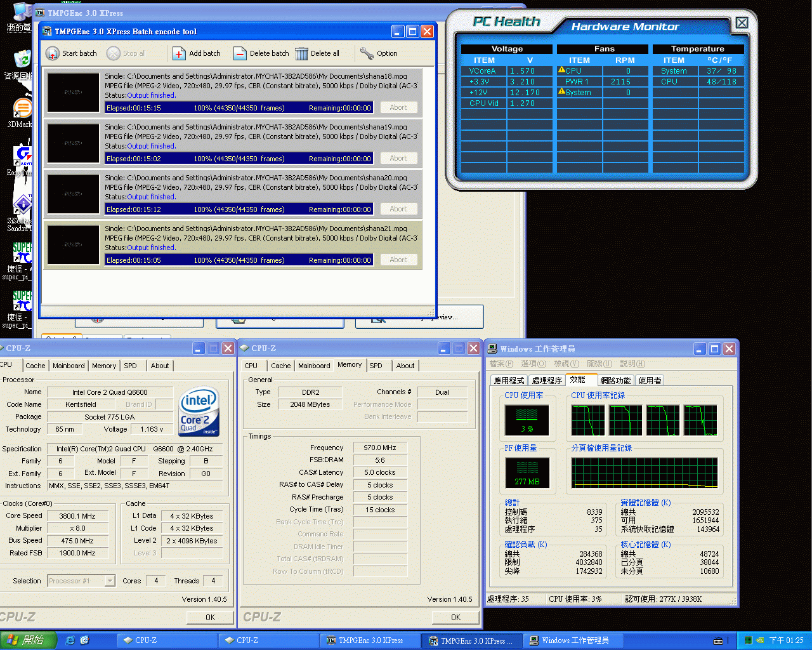
Task: Click the Stop all toolbar icon
Action: [x=114, y=53]
